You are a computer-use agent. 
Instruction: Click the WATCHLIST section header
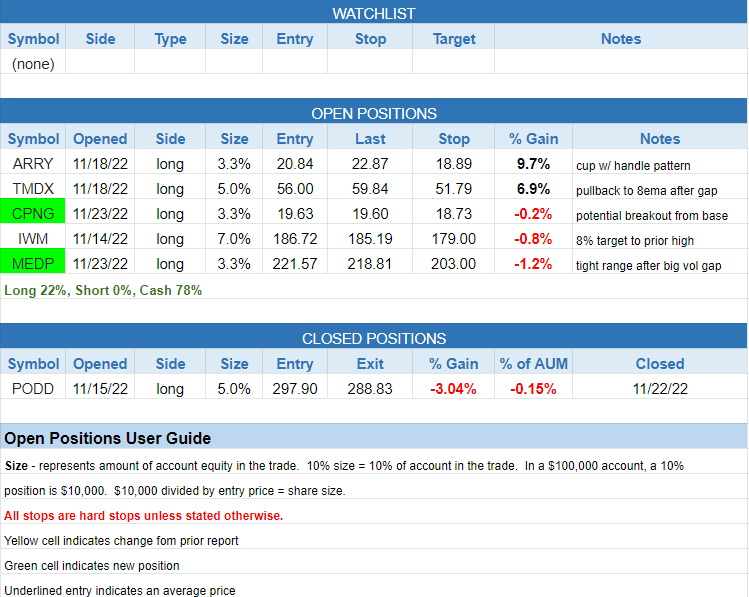[x=374, y=13]
